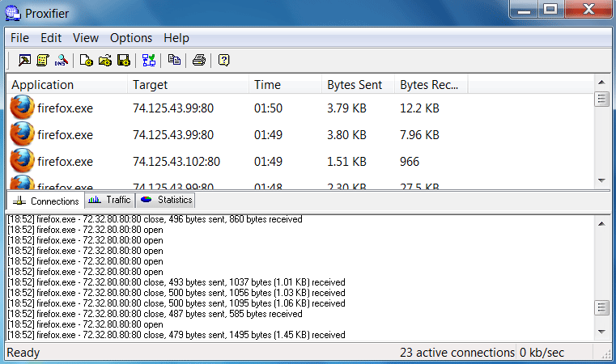Click the save profile floppy icon
616x364 pixels.
123,60
